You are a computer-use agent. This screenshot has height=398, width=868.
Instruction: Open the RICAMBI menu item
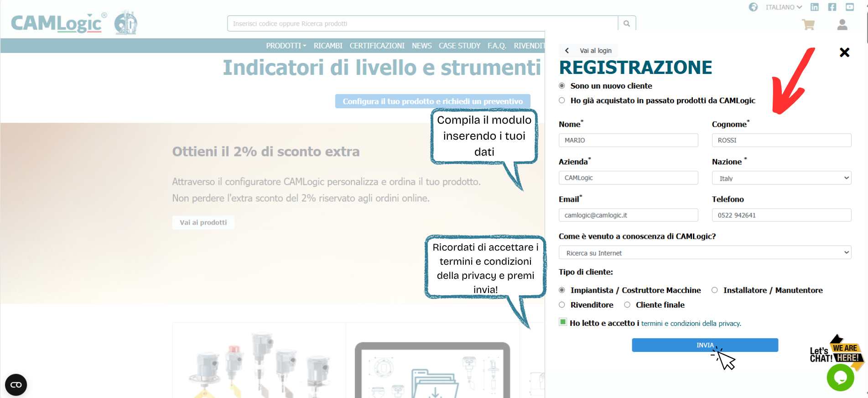328,46
